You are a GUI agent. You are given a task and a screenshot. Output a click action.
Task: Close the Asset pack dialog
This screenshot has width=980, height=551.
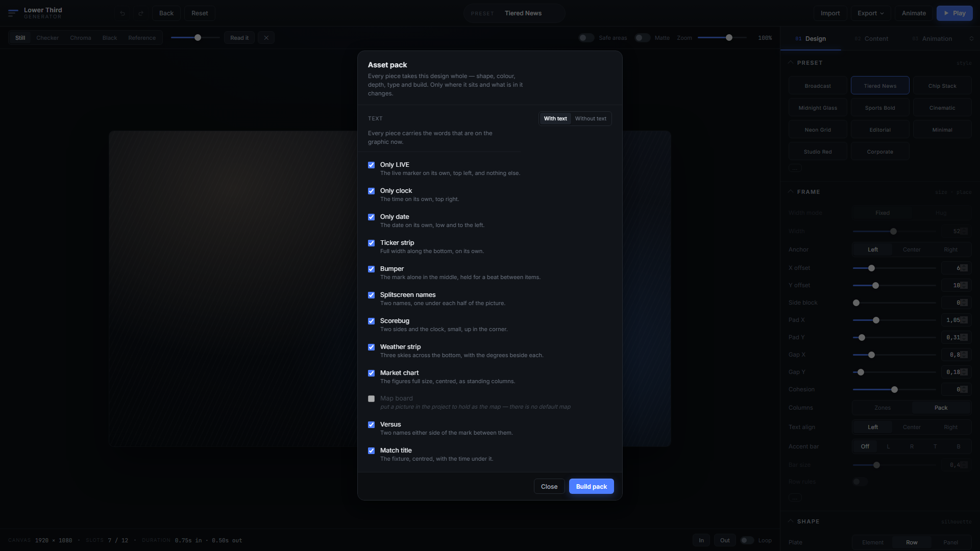coord(549,487)
